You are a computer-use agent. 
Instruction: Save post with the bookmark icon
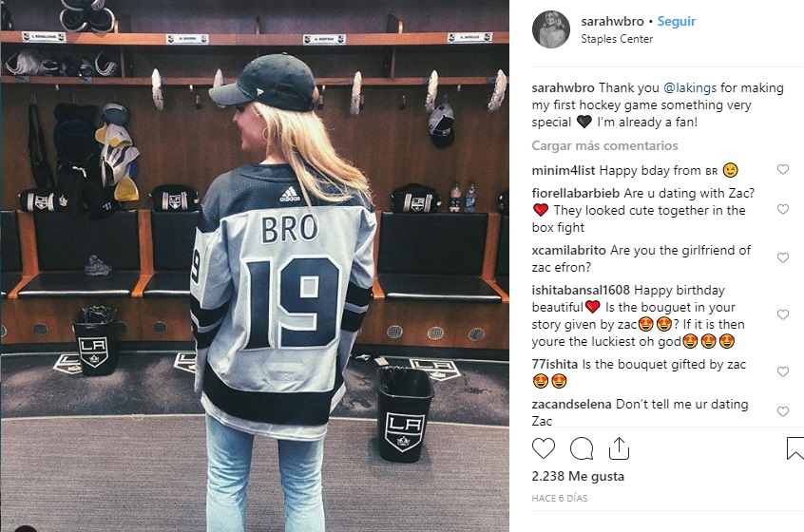point(794,448)
